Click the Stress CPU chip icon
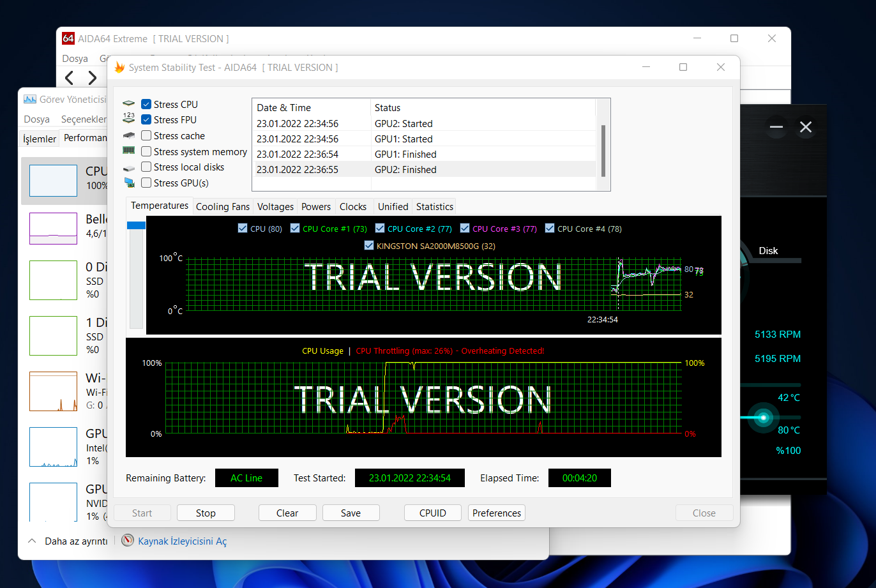 tap(129, 104)
